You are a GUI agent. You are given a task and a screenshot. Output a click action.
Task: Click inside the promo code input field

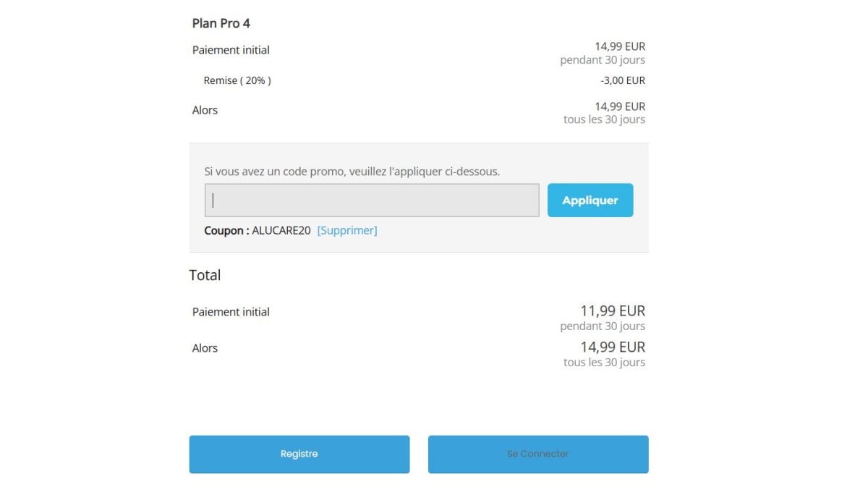click(x=370, y=200)
